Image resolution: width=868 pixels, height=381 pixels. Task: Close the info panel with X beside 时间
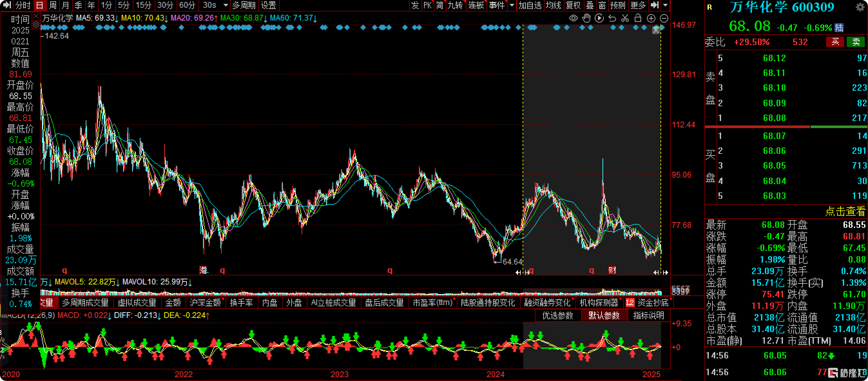click(36, 16)
